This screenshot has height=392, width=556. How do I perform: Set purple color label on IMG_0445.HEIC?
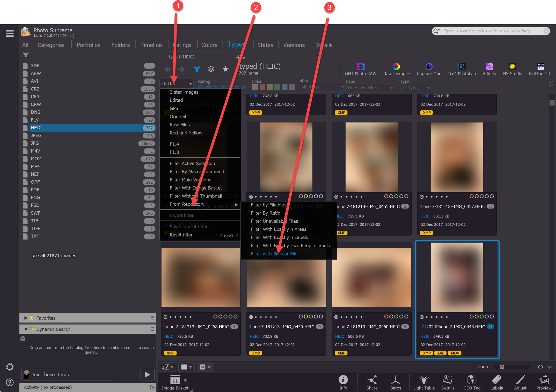(492, 316)
